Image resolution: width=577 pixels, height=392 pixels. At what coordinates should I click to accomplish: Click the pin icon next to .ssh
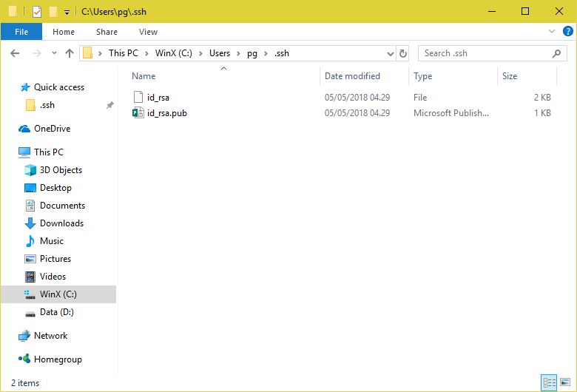[x=109, y=105]
